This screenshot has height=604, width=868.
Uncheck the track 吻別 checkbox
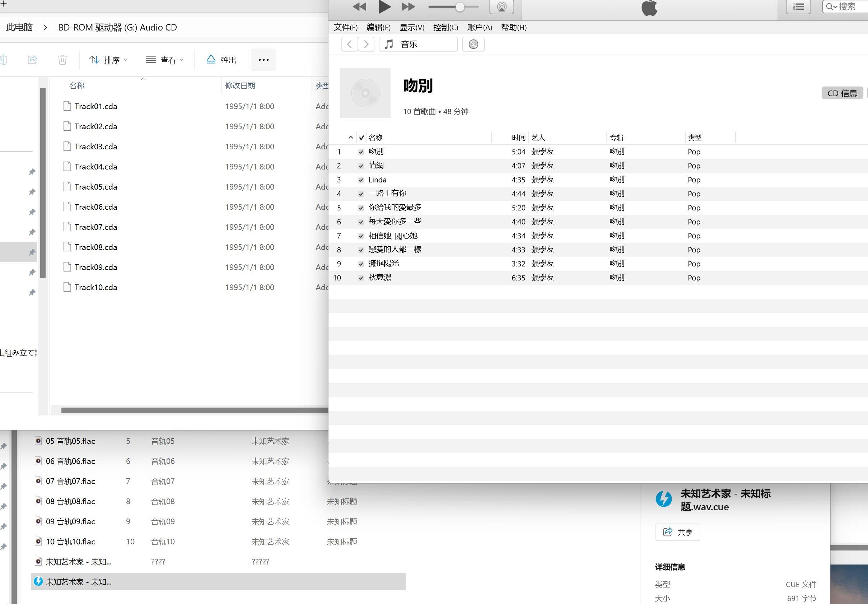point(361,152)
